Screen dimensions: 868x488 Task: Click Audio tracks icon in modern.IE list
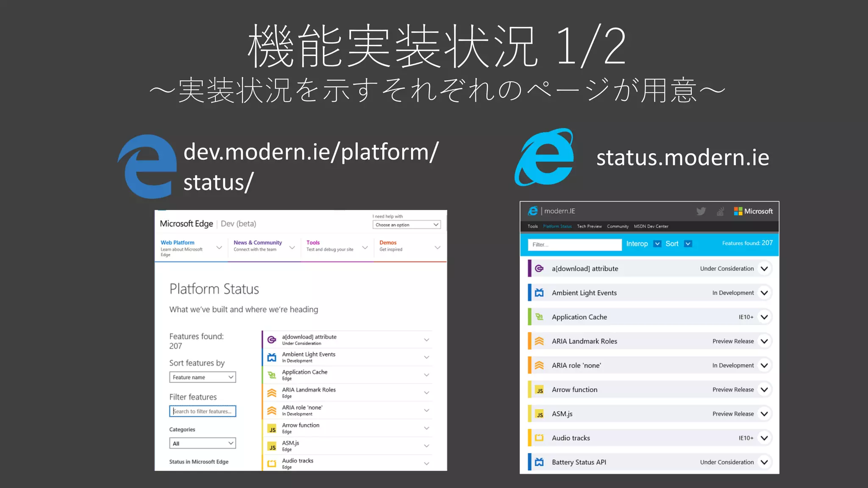pos(539,438)
